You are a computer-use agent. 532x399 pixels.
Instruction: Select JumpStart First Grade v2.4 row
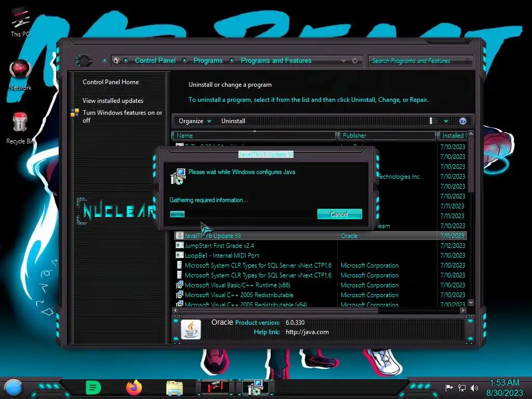(x=320, y=245)
